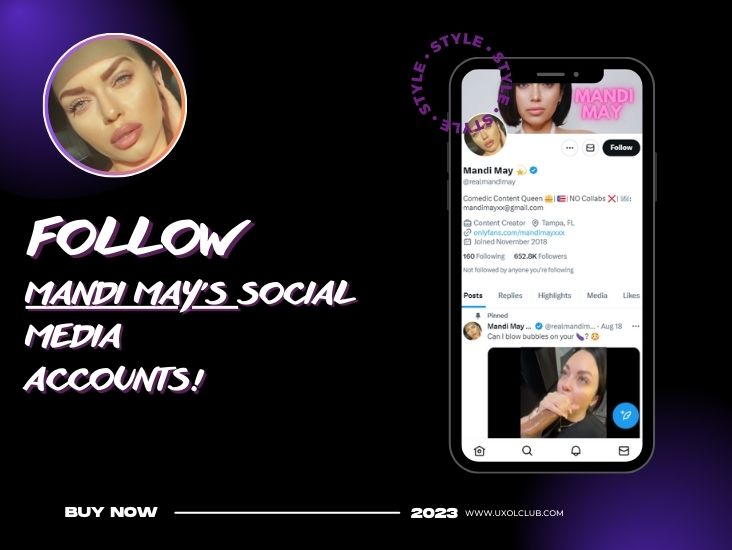Click the pinned post's three-dot menu

coord(635,326)
